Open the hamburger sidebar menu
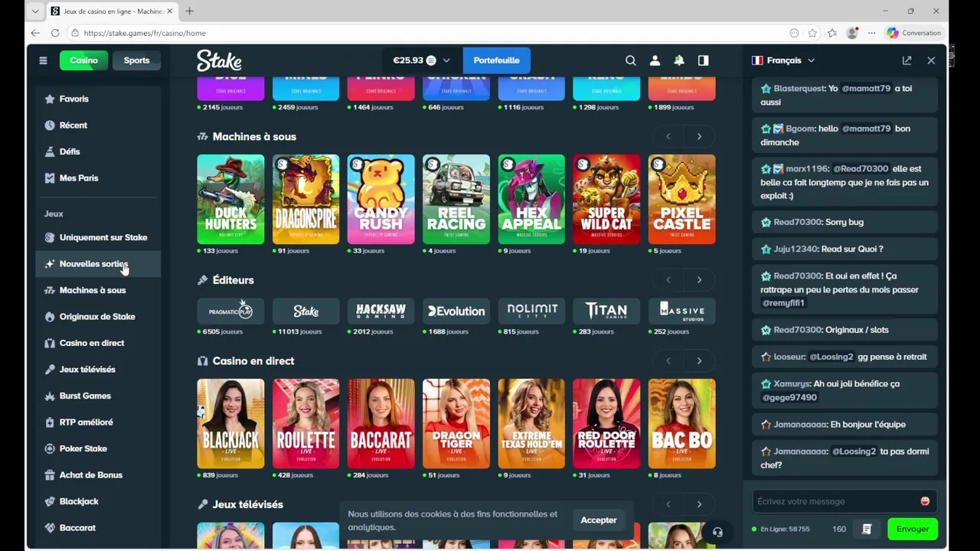Image resolution: width=980 pixels, height=551 pixels. click(x=43, y=60)
